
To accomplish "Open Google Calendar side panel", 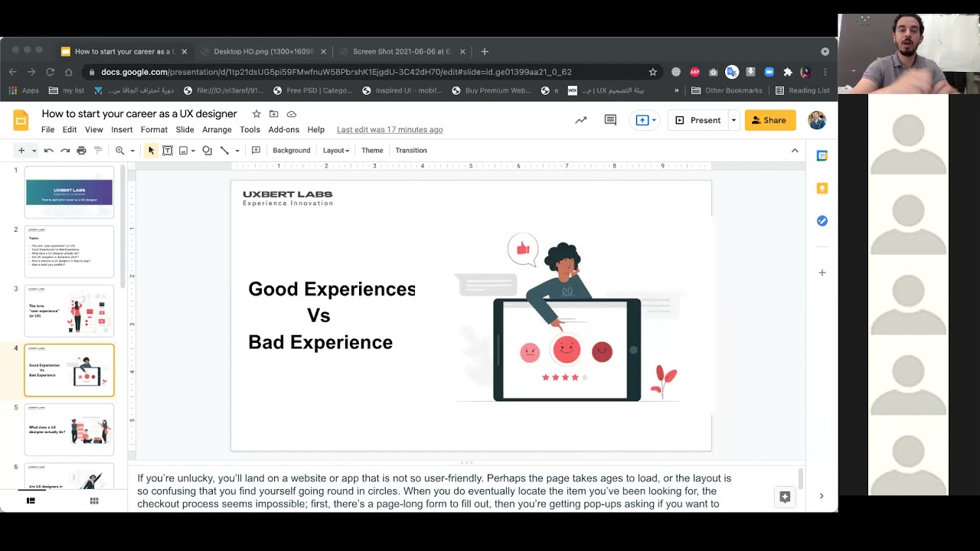I will click(822, 155).
